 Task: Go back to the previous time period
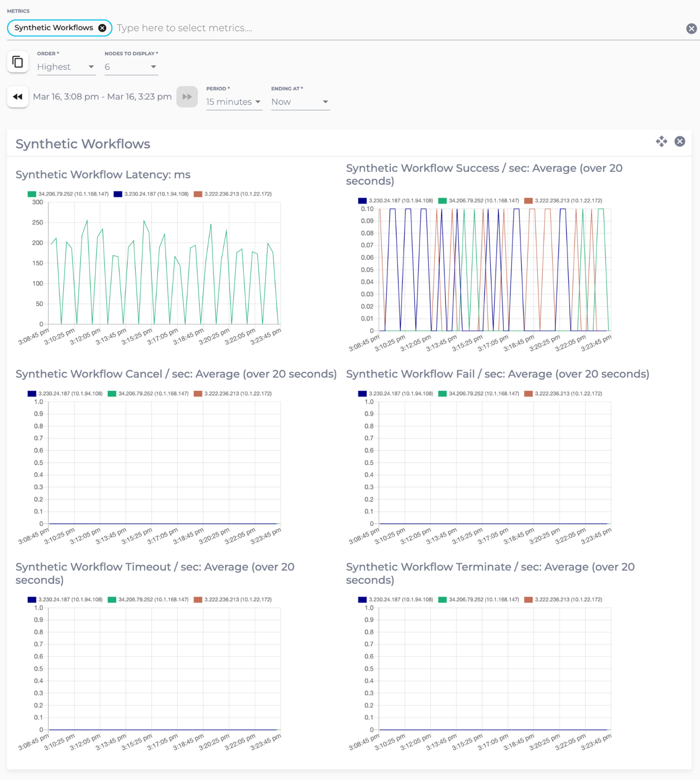[18, 97]
